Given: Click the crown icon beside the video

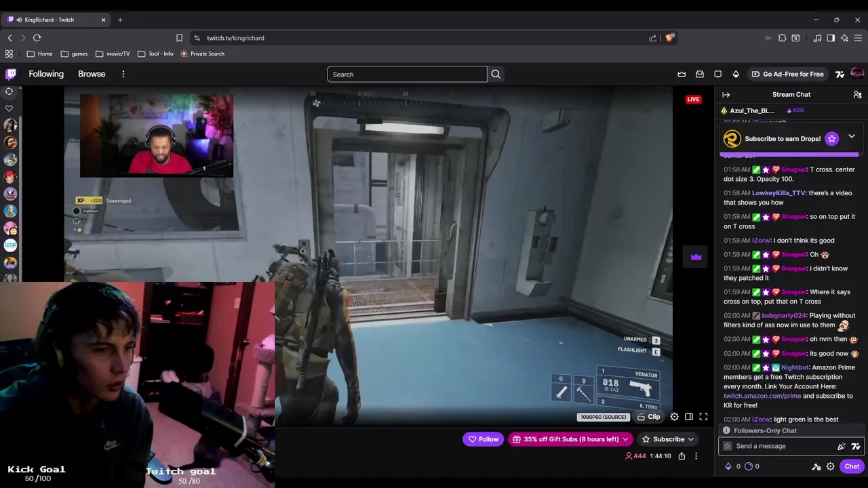Looking at the screenshot, I should (x=696, y=257).
